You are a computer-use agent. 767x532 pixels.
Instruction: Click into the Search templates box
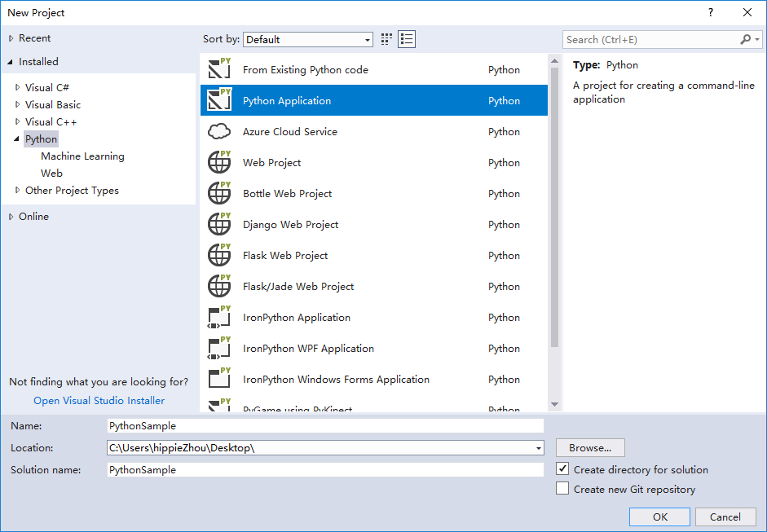[x=652, y=40]
